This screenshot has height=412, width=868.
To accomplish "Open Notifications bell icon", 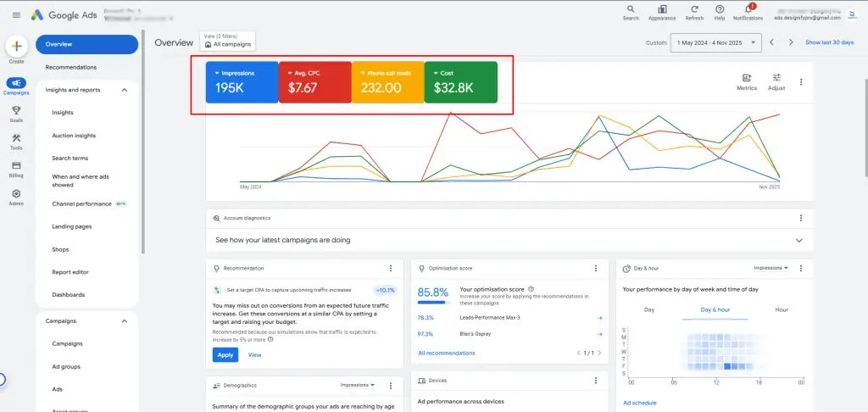I will [x=748, y=9].
